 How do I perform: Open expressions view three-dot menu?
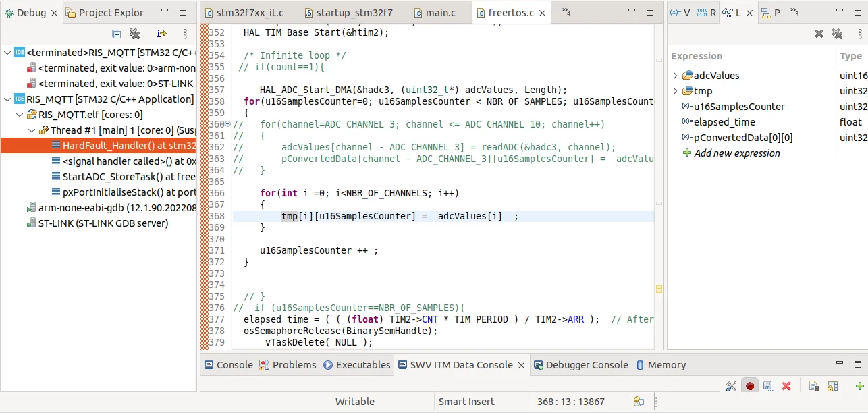[x=859, y=34]
